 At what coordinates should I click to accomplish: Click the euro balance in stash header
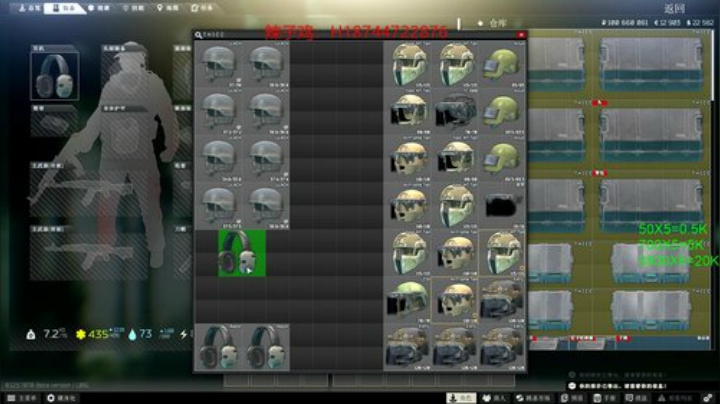click(x=667, y=22)
